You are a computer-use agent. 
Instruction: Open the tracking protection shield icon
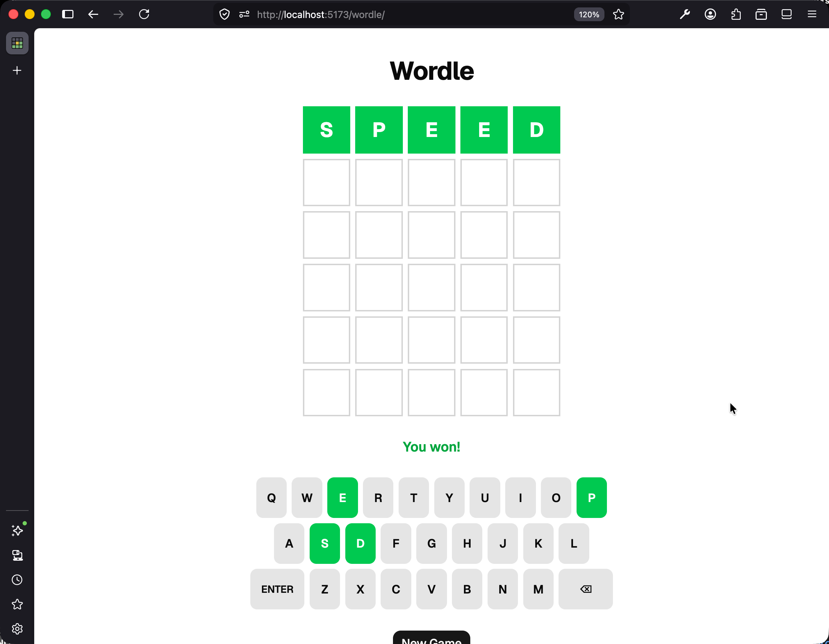pos(225,14)
